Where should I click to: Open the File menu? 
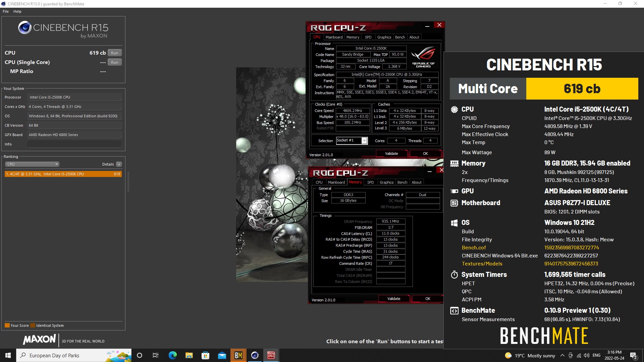pyautogui.click(x=6, y=11)
